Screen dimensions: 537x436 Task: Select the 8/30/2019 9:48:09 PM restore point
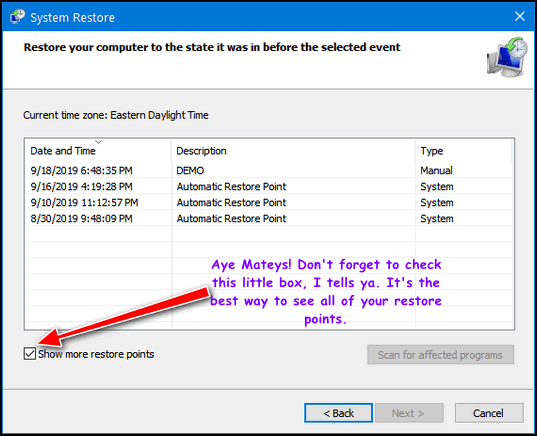pos(269,219)
